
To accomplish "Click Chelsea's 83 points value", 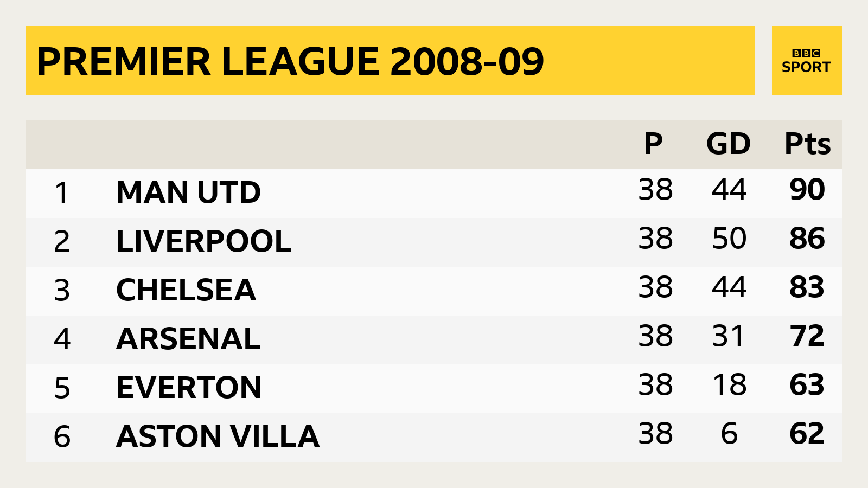I will coord(807,287).
